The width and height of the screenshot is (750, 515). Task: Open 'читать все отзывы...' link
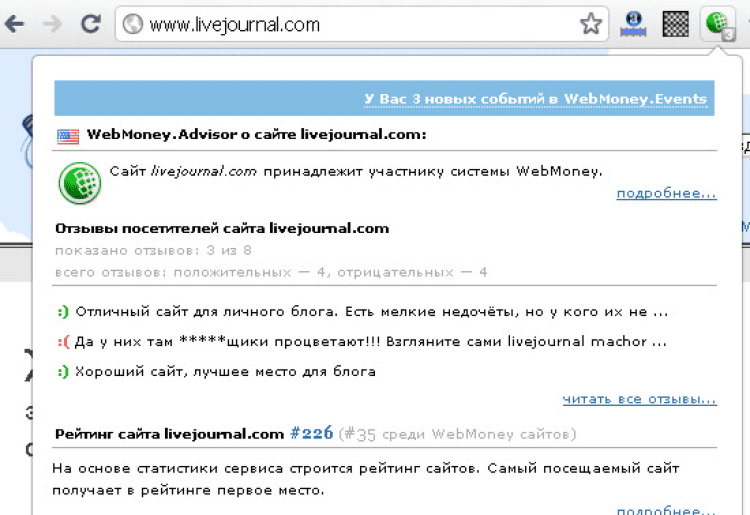click(640, 399)
